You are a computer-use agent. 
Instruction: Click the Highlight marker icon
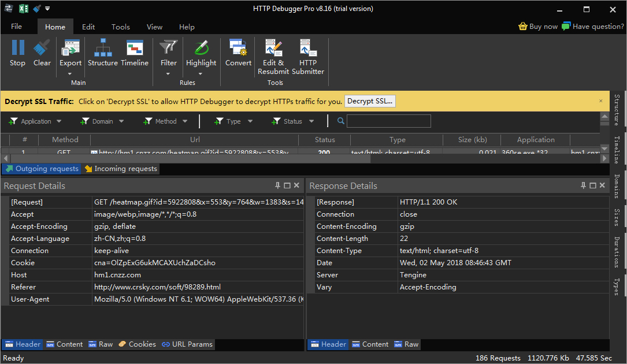click(x=201, y=47)
